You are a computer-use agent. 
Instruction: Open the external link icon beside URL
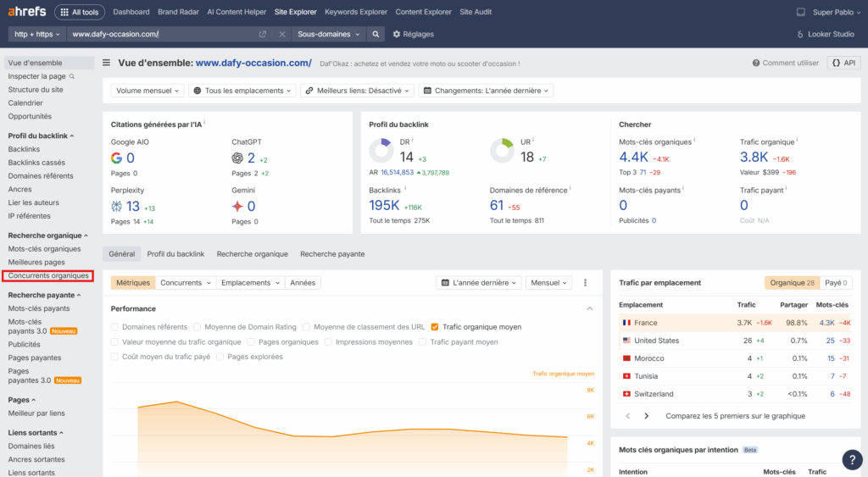(263, 34)
